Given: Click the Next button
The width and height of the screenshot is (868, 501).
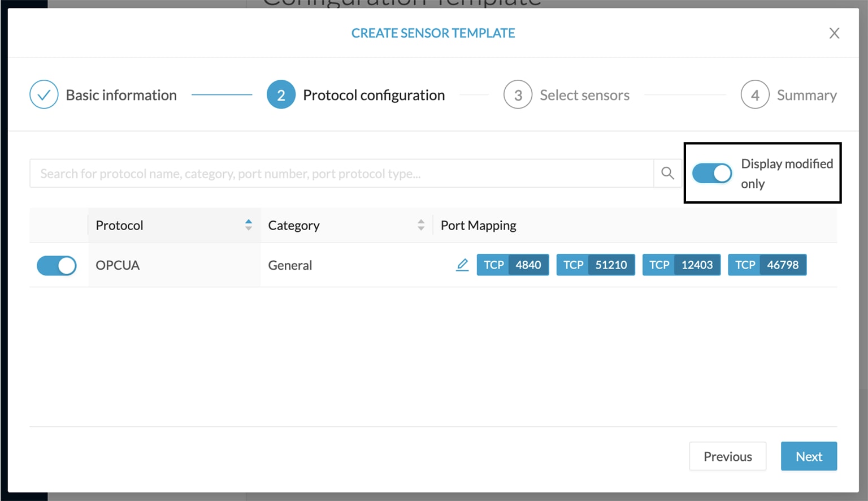Looking at the screenshot, I should tap(809, 456).
